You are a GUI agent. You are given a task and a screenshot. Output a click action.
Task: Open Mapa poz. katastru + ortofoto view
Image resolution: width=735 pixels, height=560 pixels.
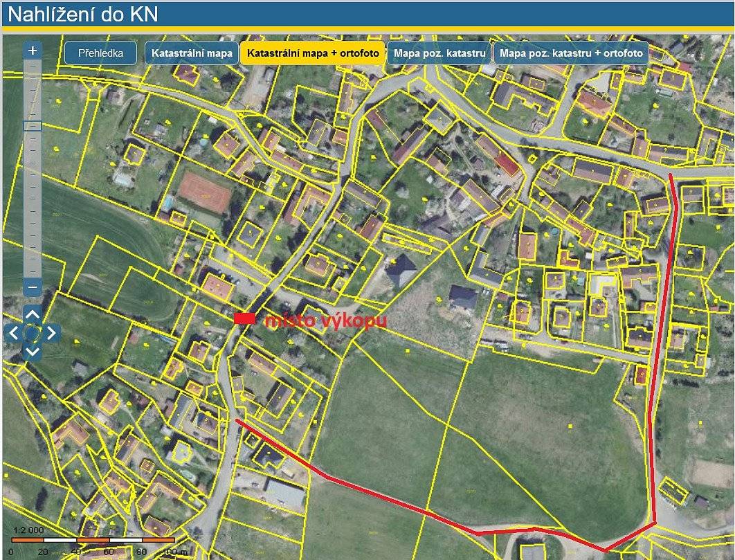point(570,51)
